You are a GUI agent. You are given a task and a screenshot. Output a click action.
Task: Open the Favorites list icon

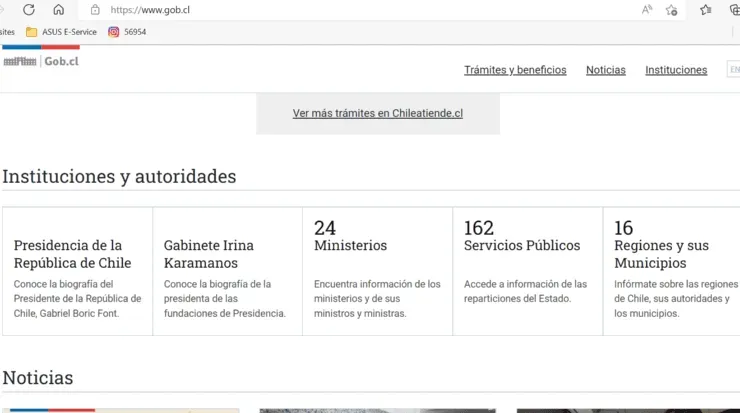tap(706, 10)
